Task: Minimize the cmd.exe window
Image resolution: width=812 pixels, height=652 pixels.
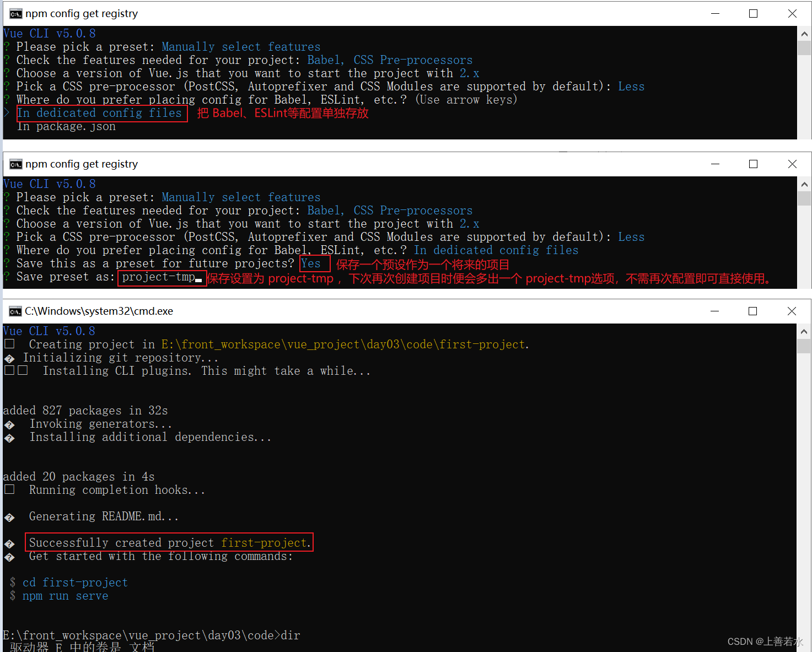Action: tap(714, 311)
